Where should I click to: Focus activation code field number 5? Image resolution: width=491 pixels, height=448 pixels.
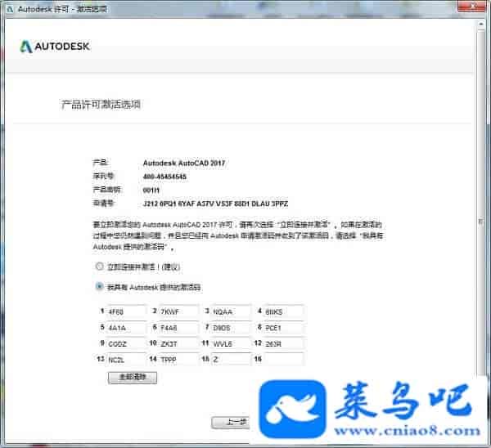[x=126, y=328]
